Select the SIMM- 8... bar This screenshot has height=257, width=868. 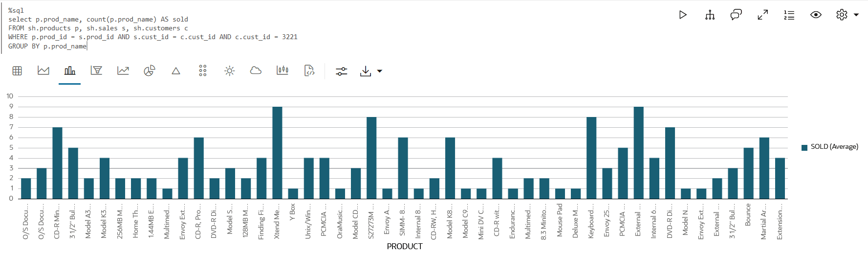[403, 168]
